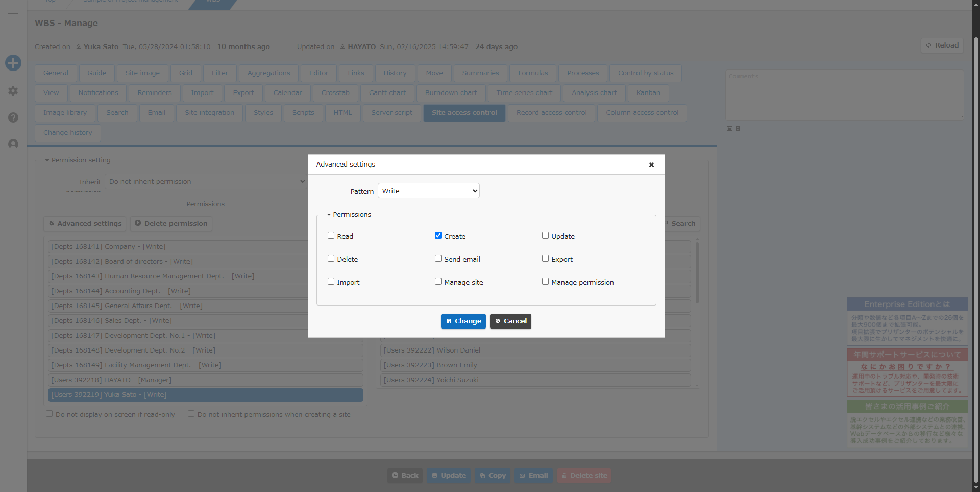Open the Pattern dropdown showing Write
The width and height of the screenshot is (980, 492).
(x=429, y=191)
